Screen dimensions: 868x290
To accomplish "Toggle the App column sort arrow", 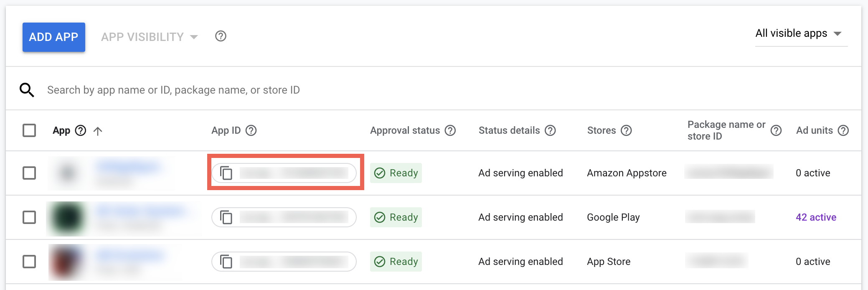I will tap(98, 130).
